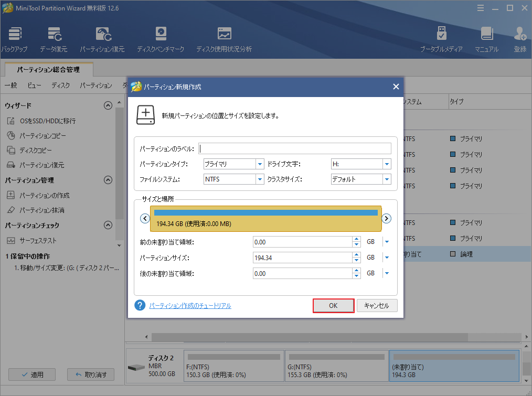The width and height of the screenshot is (532, 396).
Task: Open the パーティション作成のチュートリアル link
Action: click(x=190, y=305)
